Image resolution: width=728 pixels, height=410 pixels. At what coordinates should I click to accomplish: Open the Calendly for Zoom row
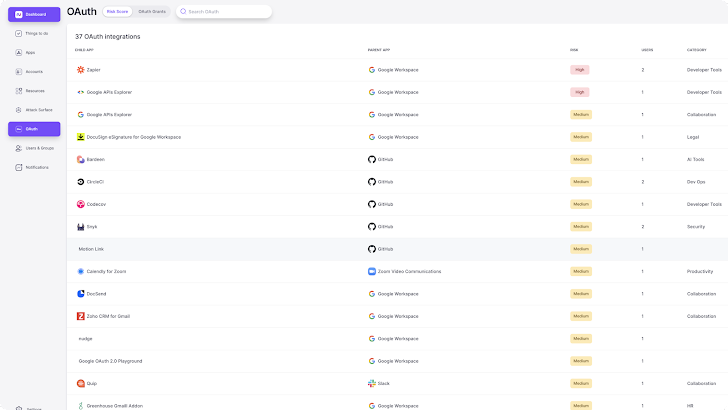(106, 271)
